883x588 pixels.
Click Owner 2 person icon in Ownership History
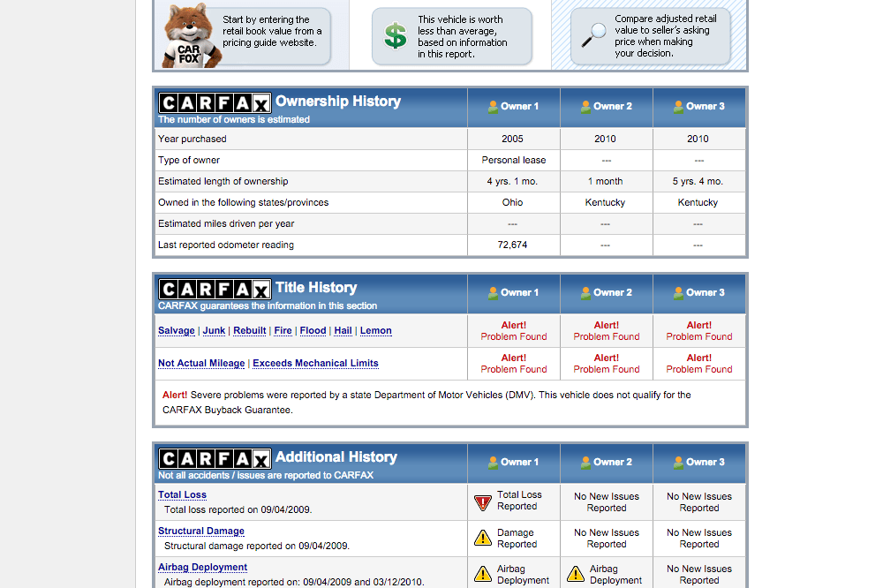coord(585,107)
